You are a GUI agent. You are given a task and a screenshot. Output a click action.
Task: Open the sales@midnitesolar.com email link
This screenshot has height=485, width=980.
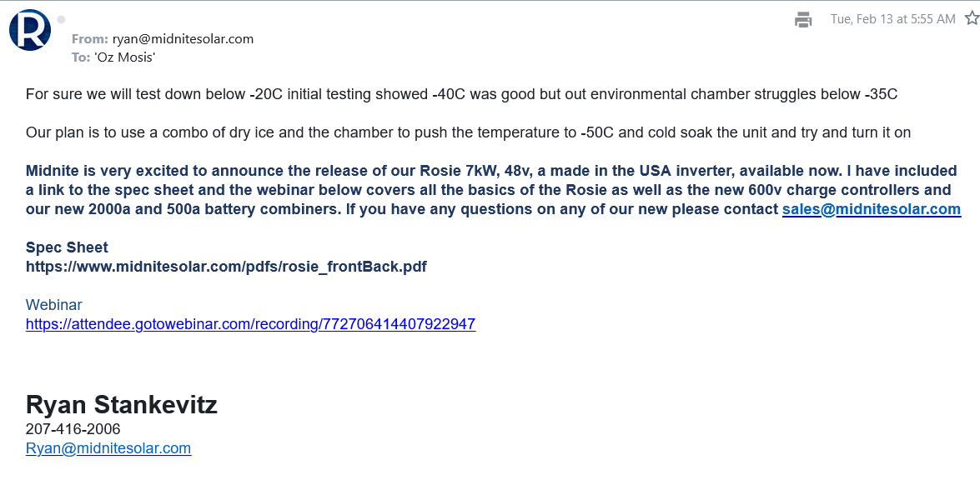click(871, 209)
